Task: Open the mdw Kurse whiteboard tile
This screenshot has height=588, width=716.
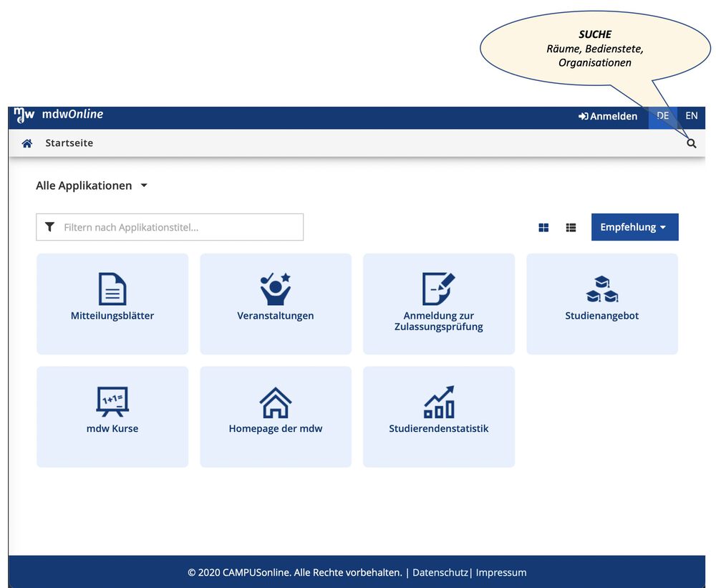Action: pos(112,417)
